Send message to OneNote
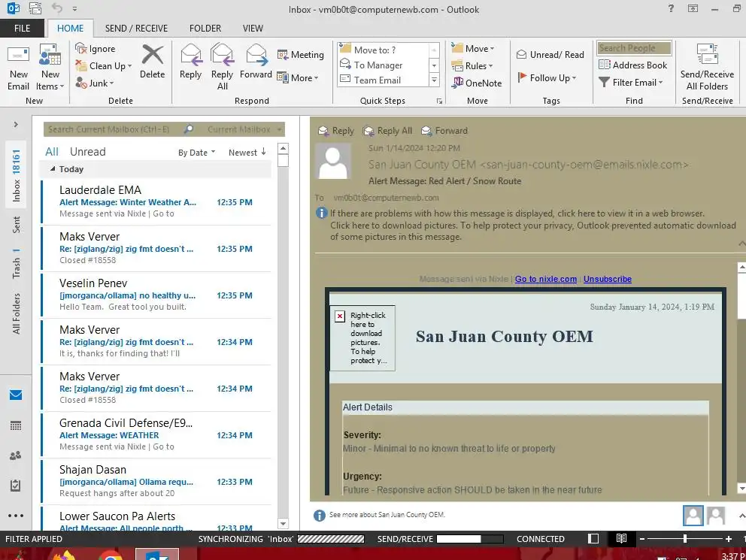 pos(478,83)
